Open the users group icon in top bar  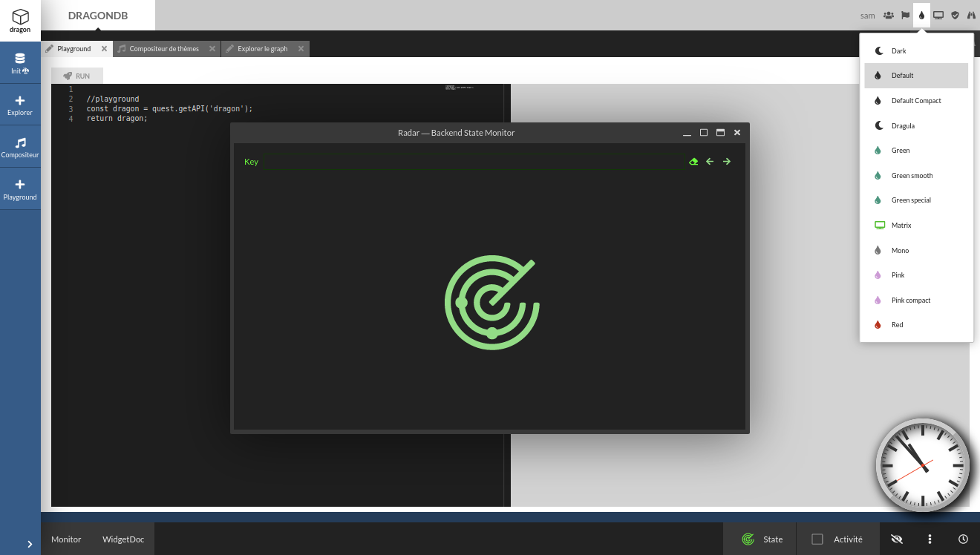coord(889,15)
